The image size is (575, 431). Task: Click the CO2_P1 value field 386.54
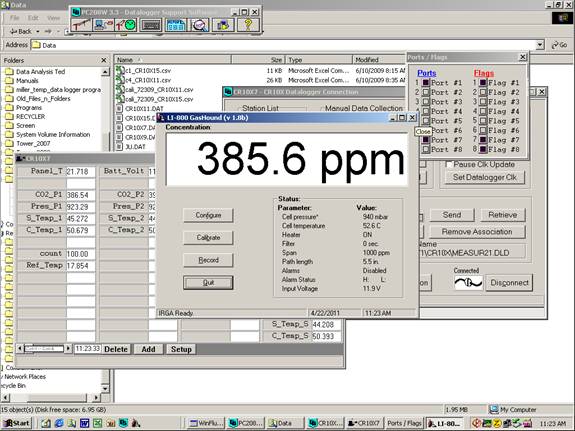(80, 195)
